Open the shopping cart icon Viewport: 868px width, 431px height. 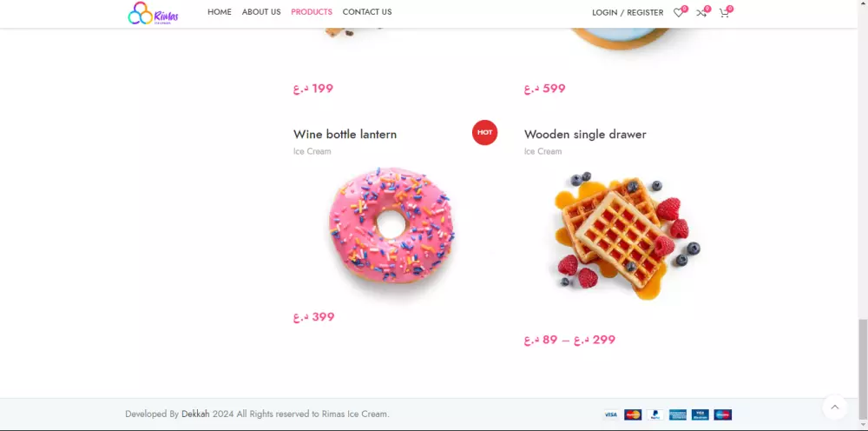724,13
